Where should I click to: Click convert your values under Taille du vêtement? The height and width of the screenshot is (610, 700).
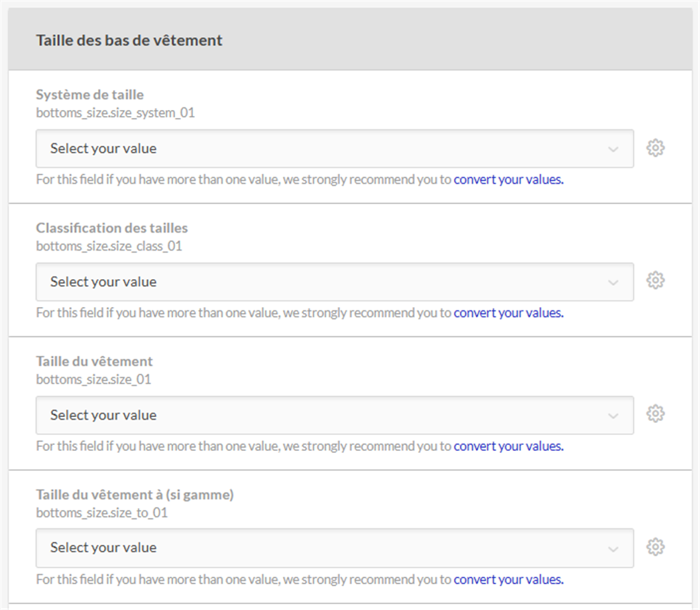point(508,446)
